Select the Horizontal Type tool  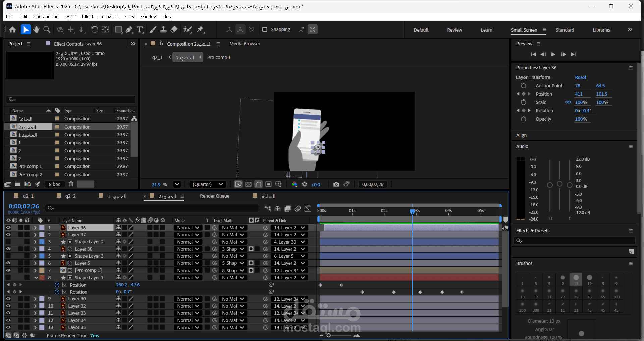140,30
